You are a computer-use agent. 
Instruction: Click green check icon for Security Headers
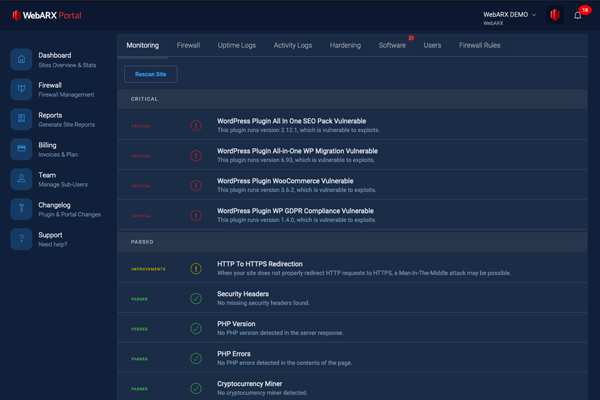click(x=196, y=298)
